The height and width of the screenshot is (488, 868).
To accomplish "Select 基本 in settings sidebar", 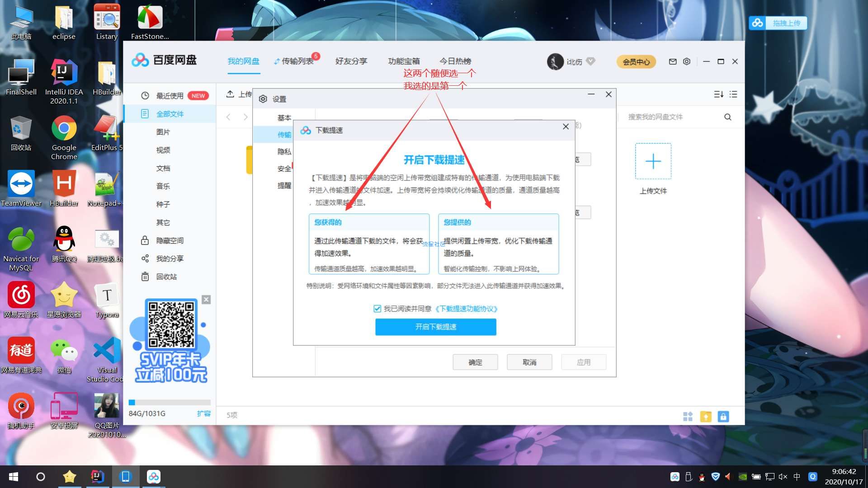I will pyautogui.click(x=284, y=118).
